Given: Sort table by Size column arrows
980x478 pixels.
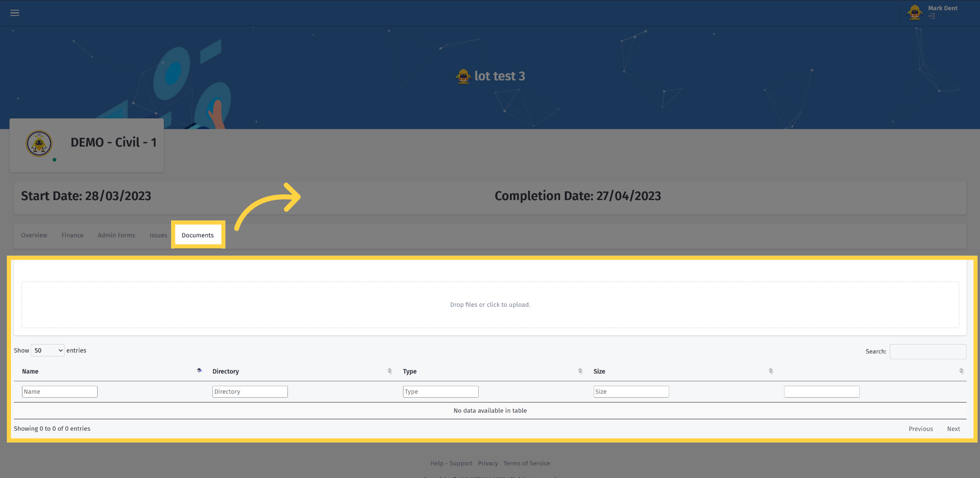Looking at the screenshot, I should [771, 371].
